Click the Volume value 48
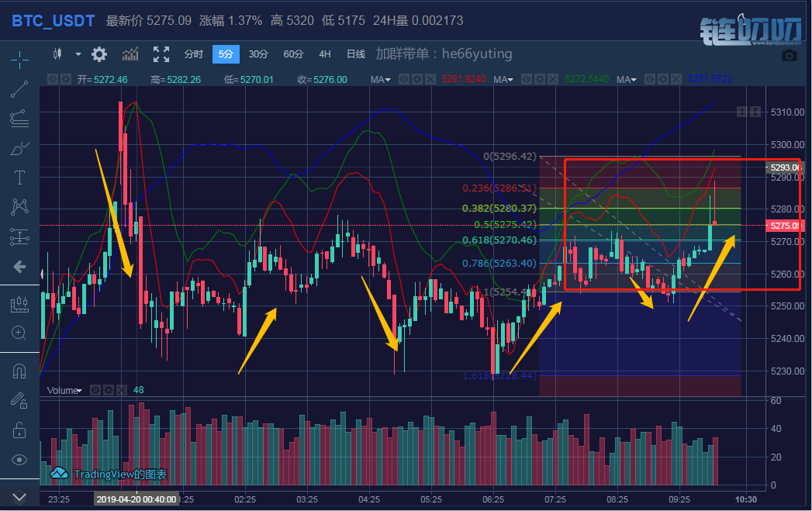 pos(138,390)
